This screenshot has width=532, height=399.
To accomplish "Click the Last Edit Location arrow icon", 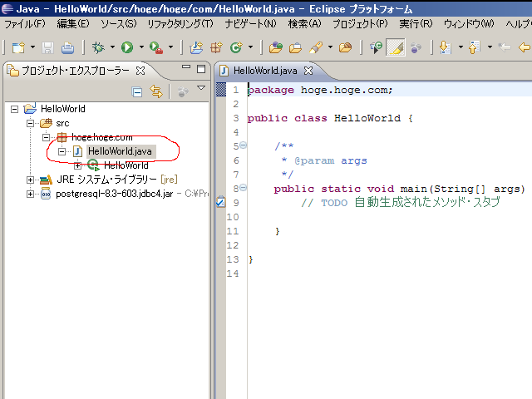I will click(505, 47).
